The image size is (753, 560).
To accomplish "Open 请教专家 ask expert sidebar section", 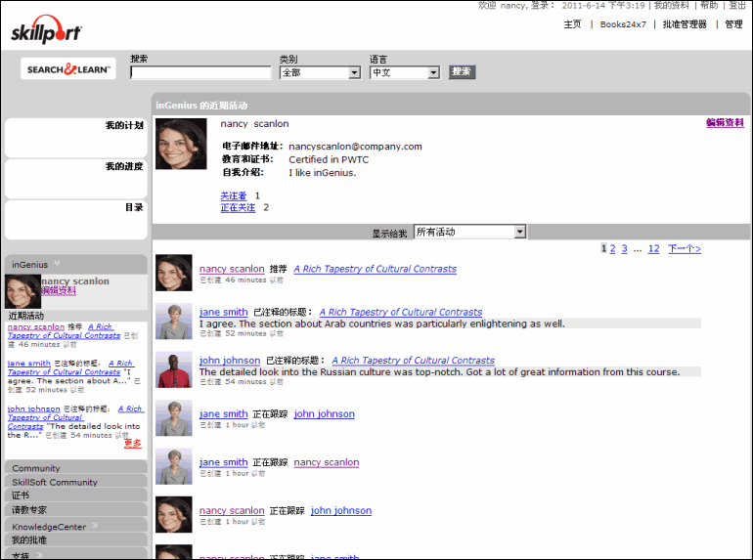I will pyautogui.click(x=76, y=509).
